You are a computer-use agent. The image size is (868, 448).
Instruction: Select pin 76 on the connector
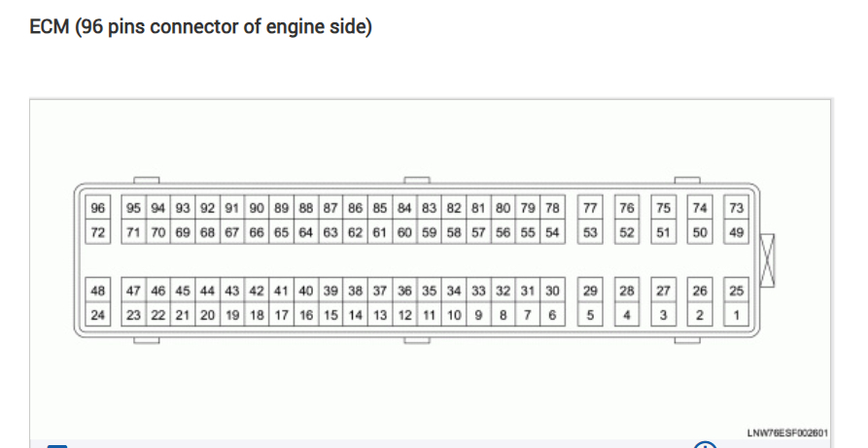[627, 208]
